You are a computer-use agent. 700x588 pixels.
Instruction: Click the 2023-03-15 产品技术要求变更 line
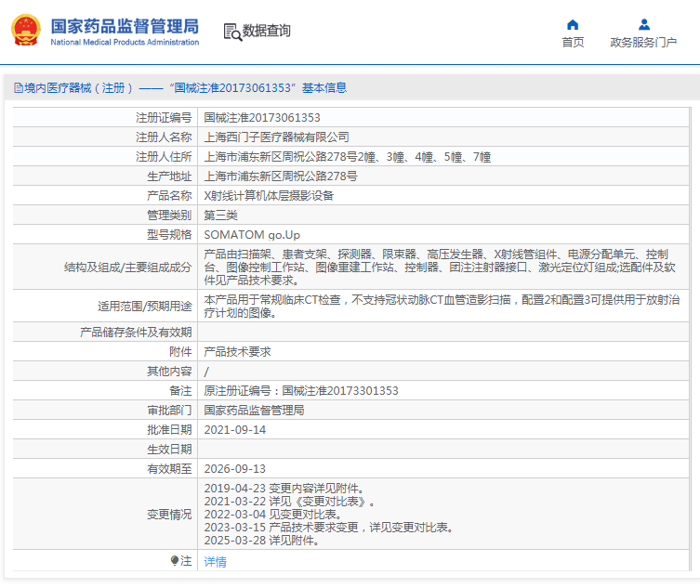(x=329, y=528)
